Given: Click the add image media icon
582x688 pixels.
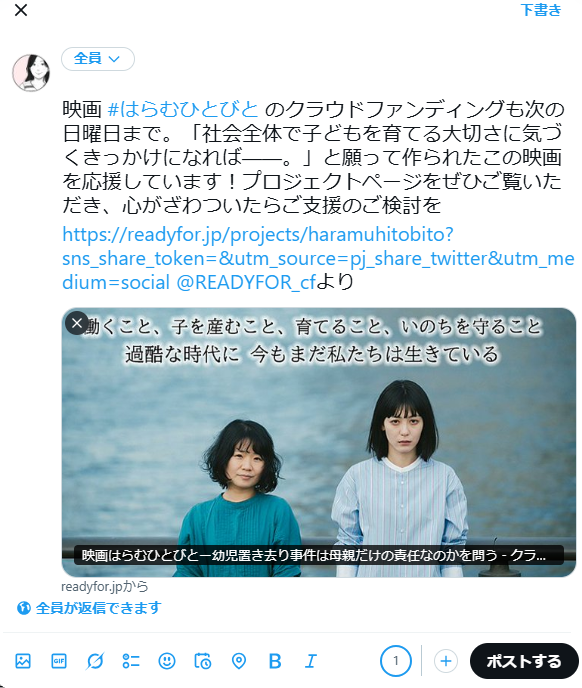Looking at the screenshot, I should coord(23,660).
